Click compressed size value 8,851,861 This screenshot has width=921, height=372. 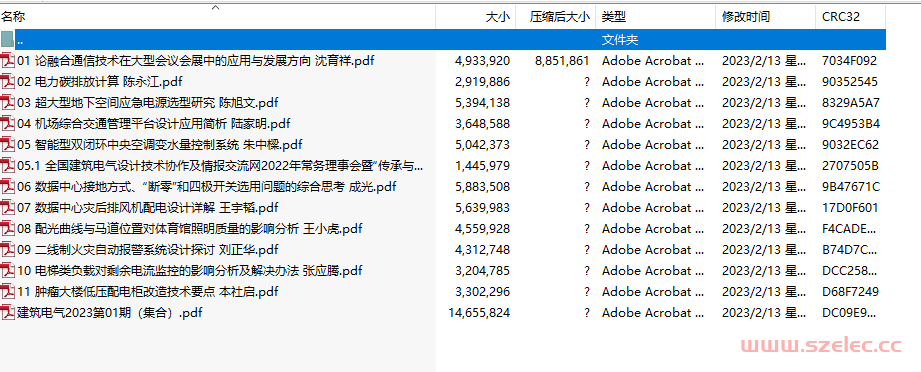tap(562, 61)
